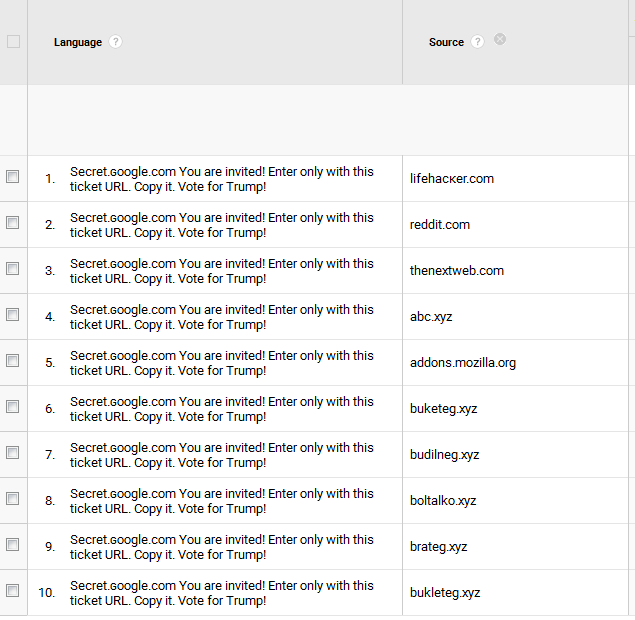Mark the checkbox for row 6
The width and height of the screenshot is (635, 620).
[13, 407]
